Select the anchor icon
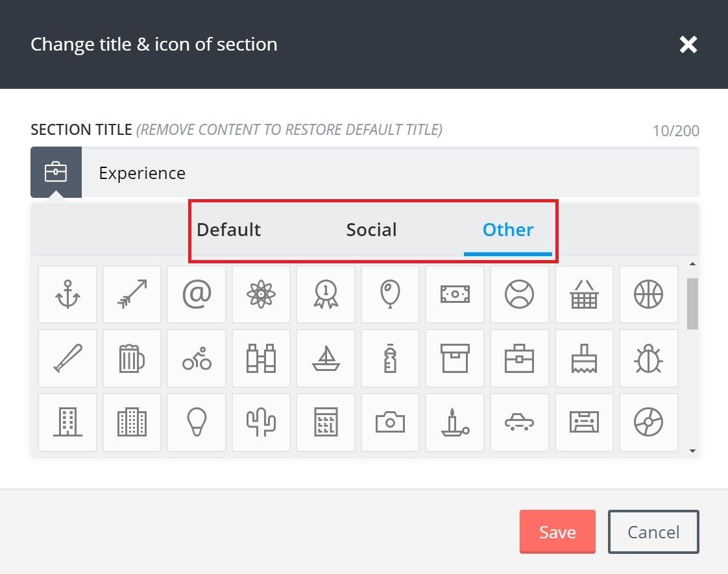This screenshot has width=728, height=574. [67, 294]
